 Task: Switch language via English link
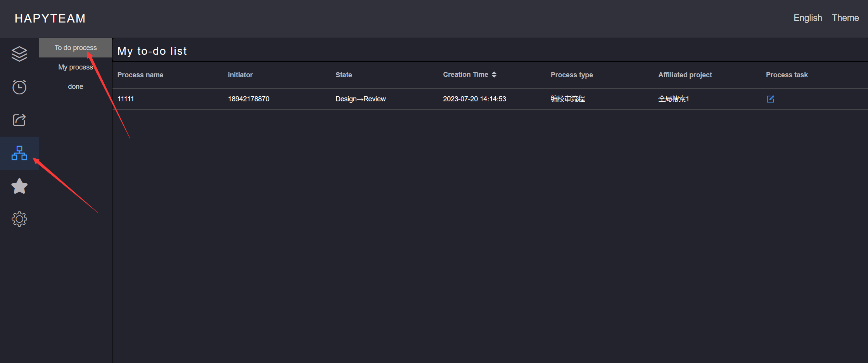[807, 18]
